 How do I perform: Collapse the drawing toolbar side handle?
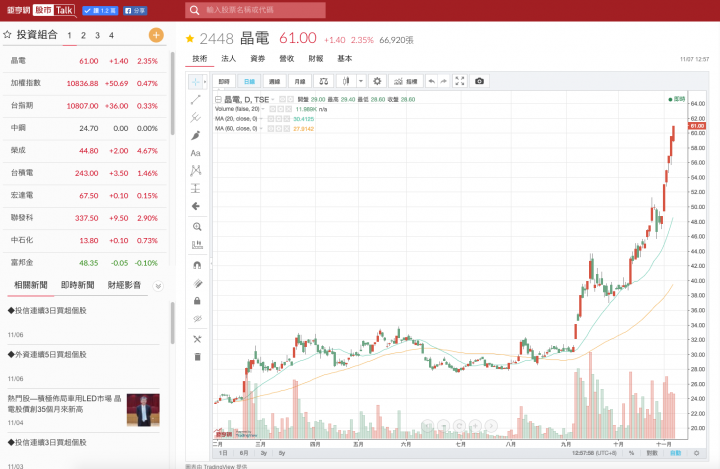tap(211, 263)
